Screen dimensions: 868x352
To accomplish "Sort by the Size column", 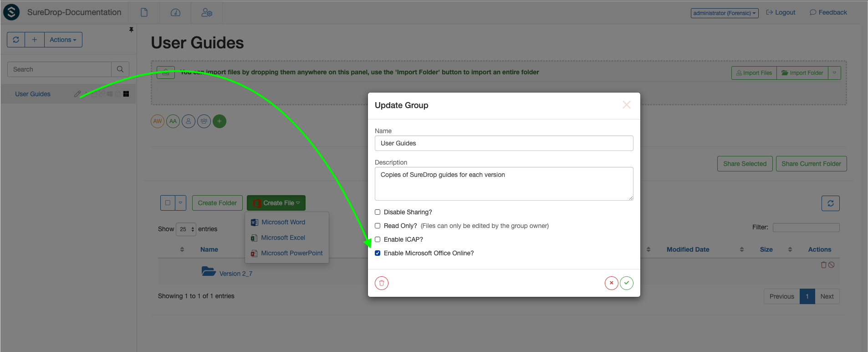I will pyautogui.click(x=766, y=249).
